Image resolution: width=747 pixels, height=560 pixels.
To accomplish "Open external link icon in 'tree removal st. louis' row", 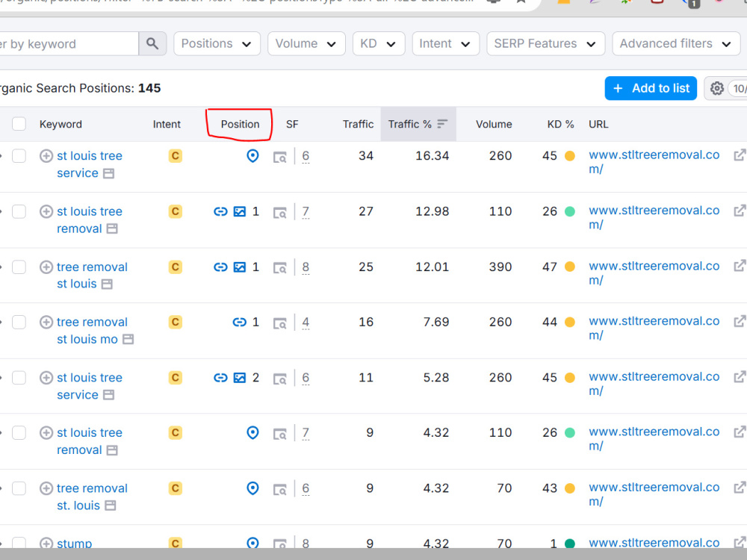I will (740, 488).
